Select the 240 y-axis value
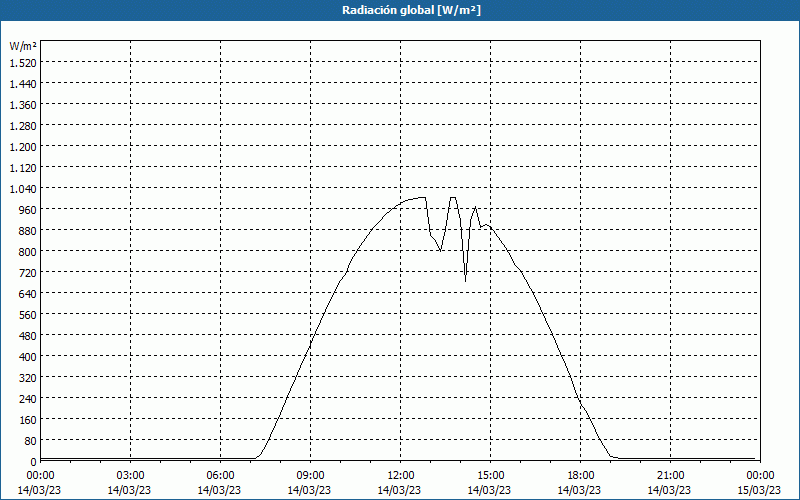Screen dimensions: 800x500 pyautogui.click(x=28, y=398)
